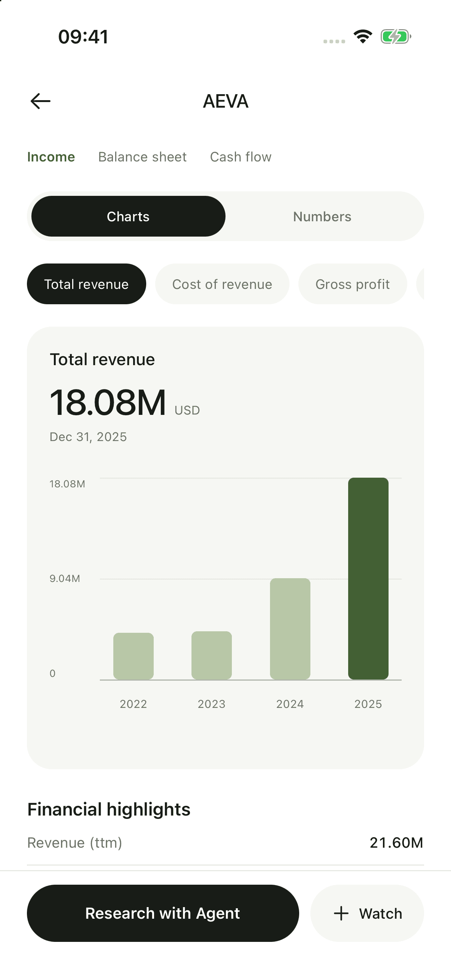Tap the 2023 revenue bar
This screenshot has width=451, height=980.
[x=212, y=656]
